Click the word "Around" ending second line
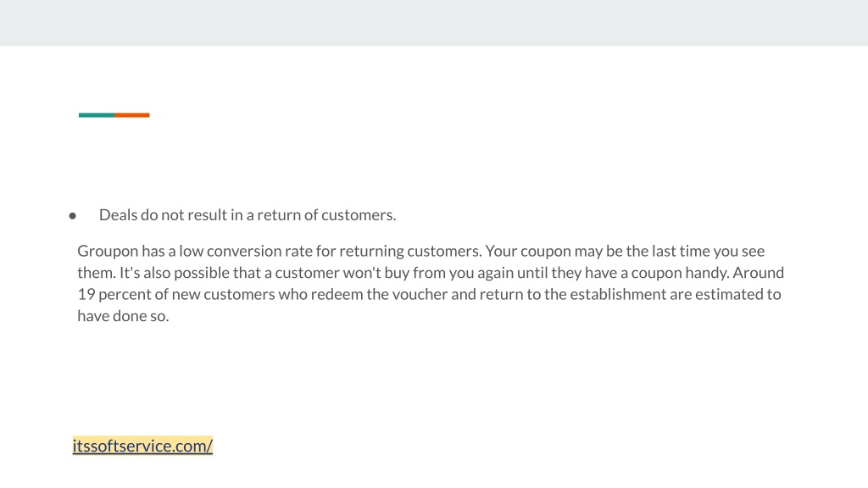The height and width of the screenshot is (488, 868). tap(759, 273)
